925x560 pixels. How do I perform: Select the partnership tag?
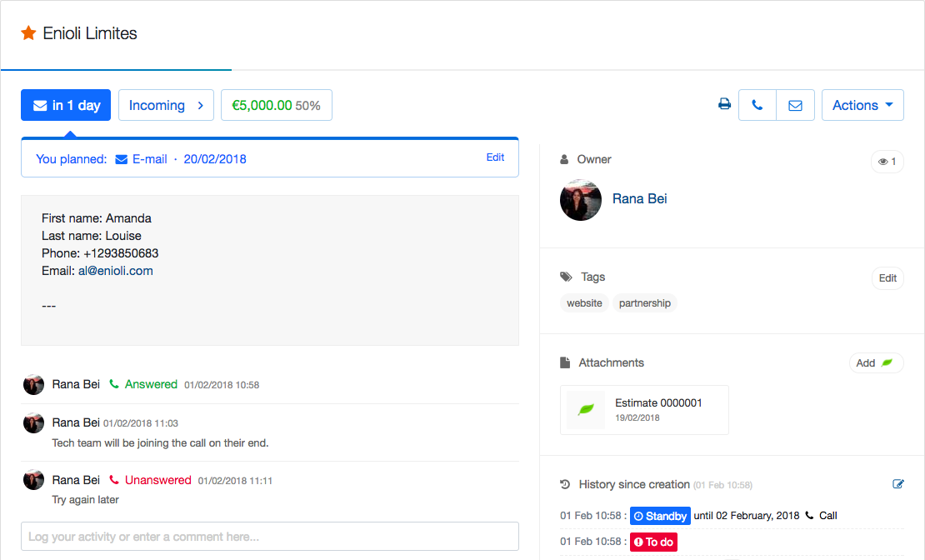click(x=644, y=303)
